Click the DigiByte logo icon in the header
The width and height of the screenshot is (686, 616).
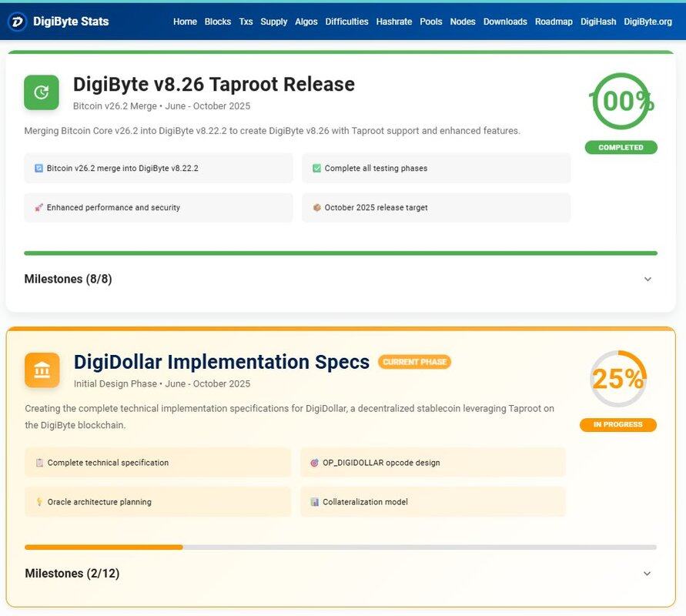tap(17, 22)
